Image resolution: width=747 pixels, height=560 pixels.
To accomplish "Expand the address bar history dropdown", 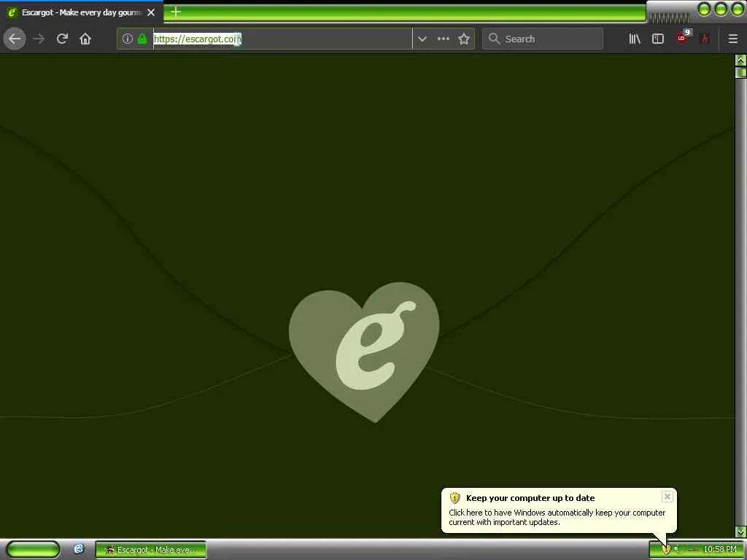I will (422, 39).
